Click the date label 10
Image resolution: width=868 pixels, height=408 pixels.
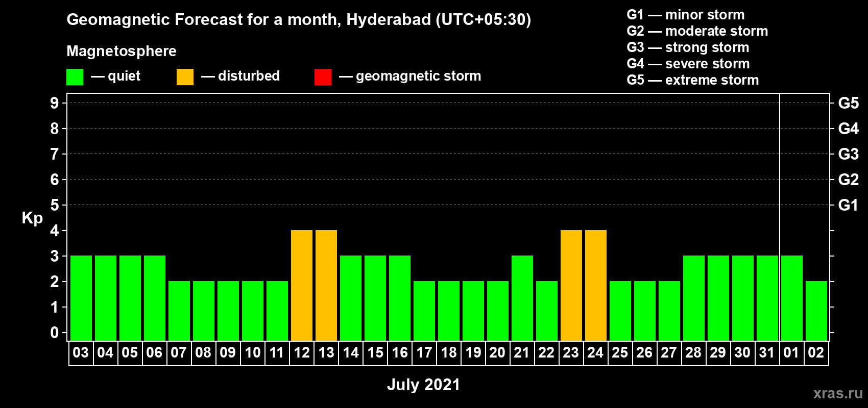click(252, 352)
